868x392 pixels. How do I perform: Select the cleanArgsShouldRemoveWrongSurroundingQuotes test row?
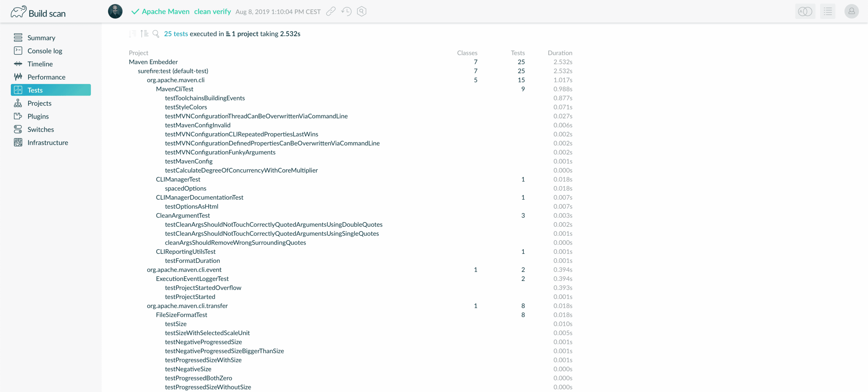click(x=235, y=243)
